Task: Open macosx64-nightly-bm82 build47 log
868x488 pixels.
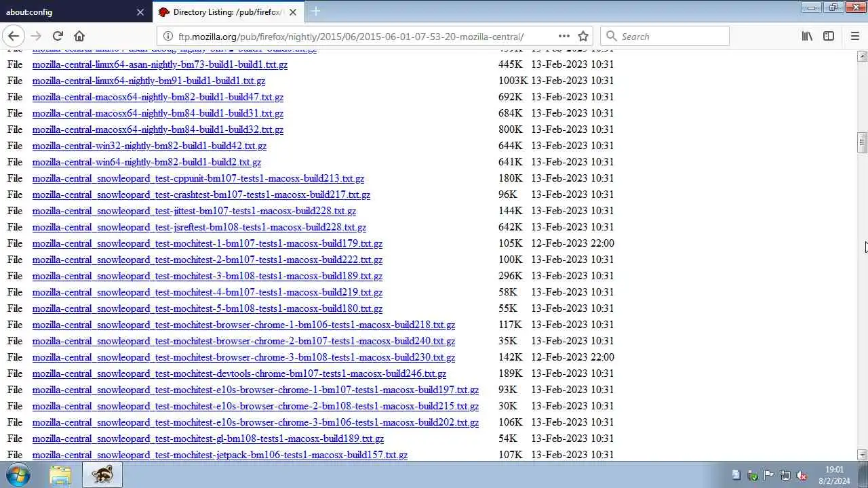Action: (x=158, y=97)
